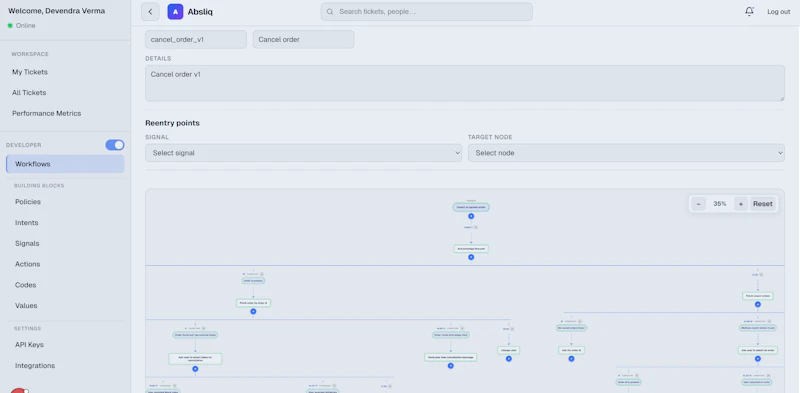The width and height of the screenshot is (800, 393).
Task: Click the Details text area
Action: 465,83
